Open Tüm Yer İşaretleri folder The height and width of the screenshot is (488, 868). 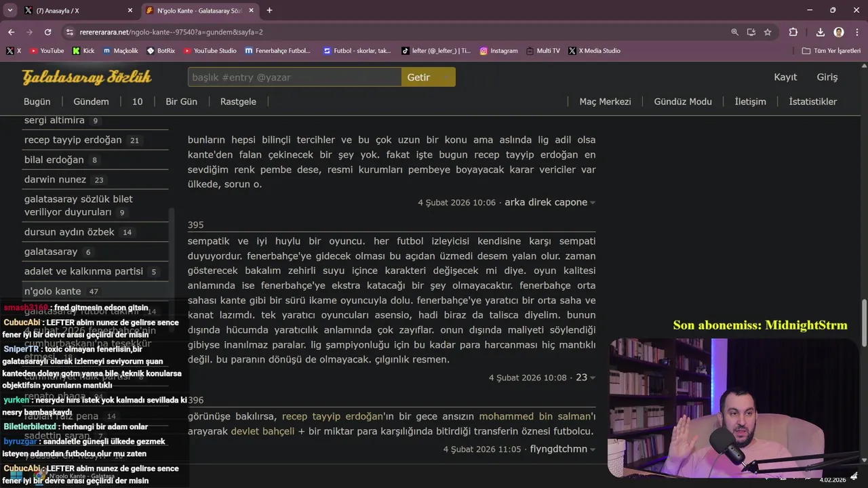(831, 51)
